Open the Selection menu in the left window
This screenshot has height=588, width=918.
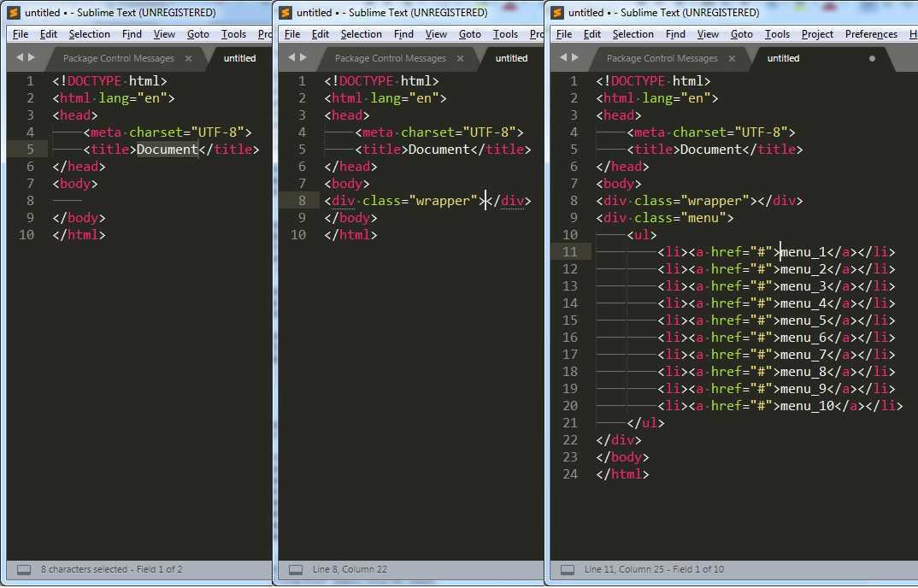89,34
